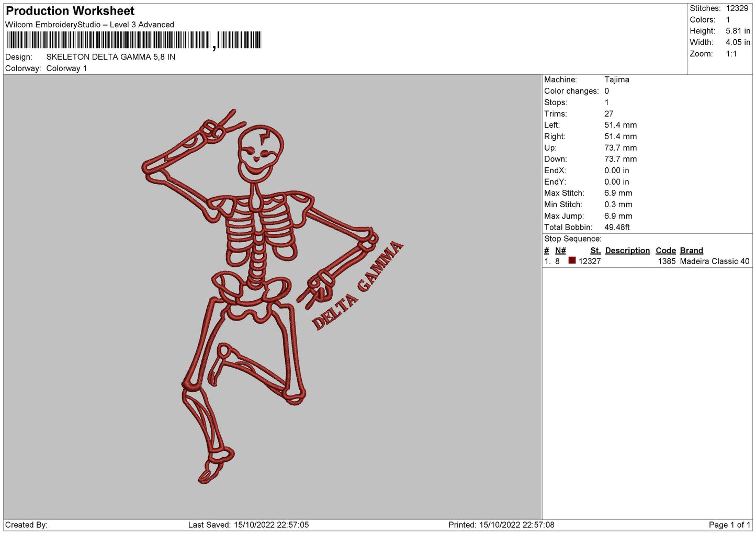Click the 'Description' column header
The image size is (756, 534).
(627, 251)
